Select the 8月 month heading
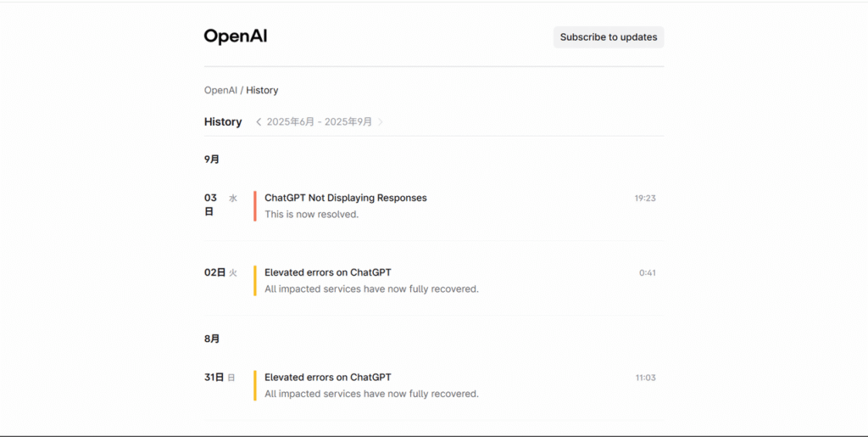 click(x=211, y=339)
